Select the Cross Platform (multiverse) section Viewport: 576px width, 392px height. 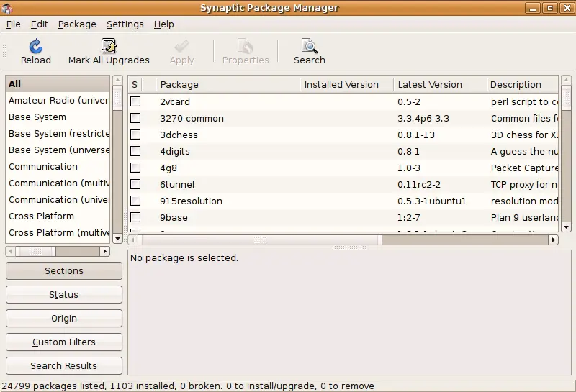(58, 232)
